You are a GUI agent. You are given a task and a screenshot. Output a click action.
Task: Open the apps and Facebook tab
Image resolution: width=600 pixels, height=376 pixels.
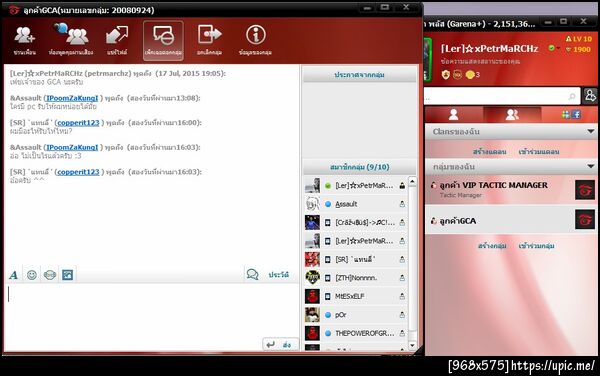click(x=571, y=114)
